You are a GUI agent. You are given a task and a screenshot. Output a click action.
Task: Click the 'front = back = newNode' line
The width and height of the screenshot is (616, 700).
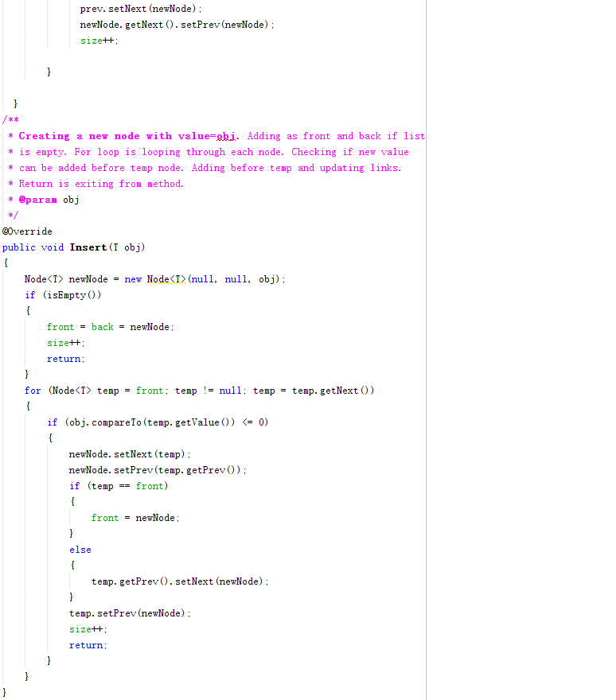pyautogui.click(x=111, y=327)
